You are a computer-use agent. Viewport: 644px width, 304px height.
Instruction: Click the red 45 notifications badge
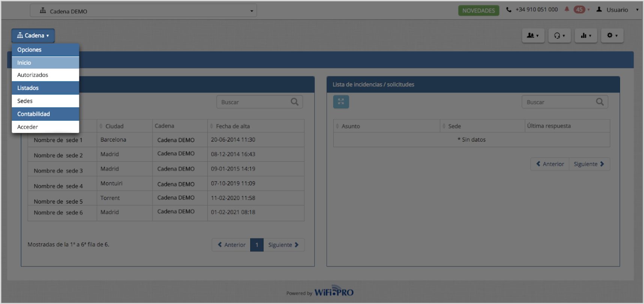pyautogui.click(x=579, y=10)
